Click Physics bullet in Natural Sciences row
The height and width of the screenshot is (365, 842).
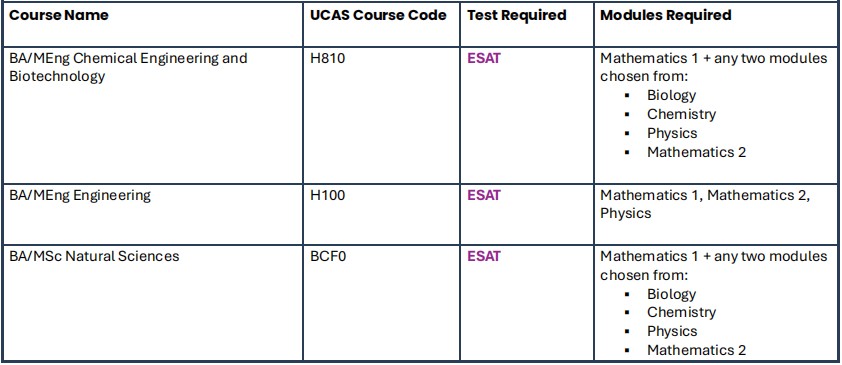point(672,332)
